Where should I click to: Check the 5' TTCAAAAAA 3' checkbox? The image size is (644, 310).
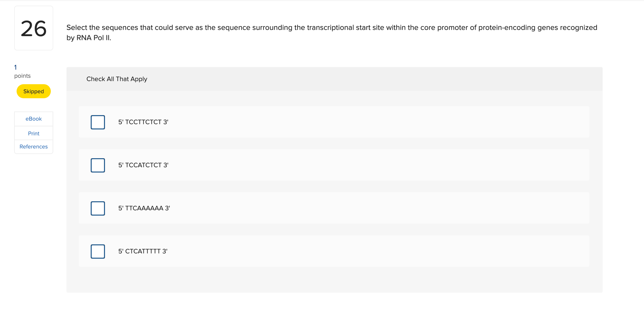click(98, 208)
